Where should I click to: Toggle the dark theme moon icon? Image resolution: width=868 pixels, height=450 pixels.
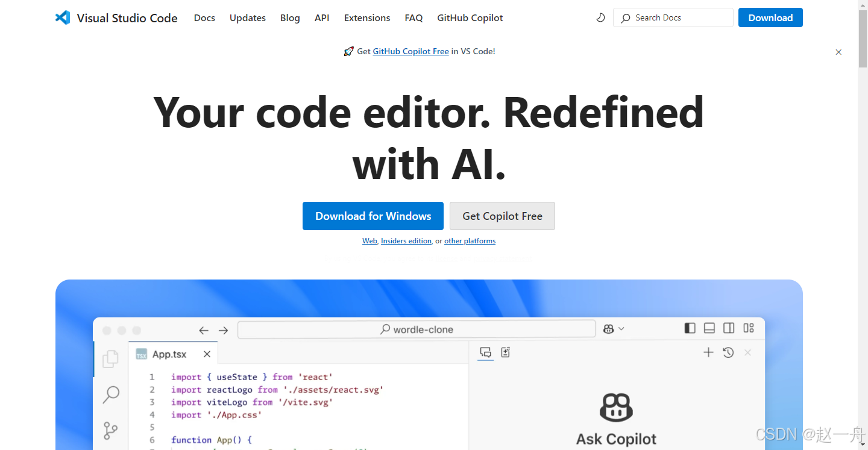tap(600, 17)
